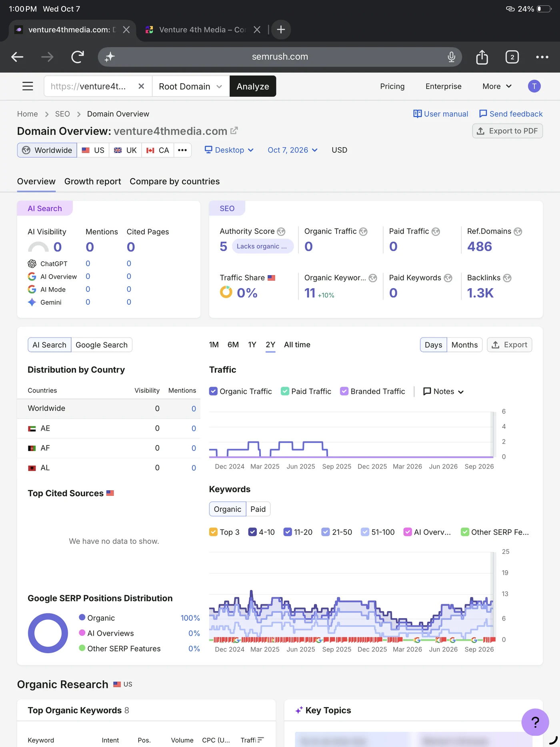Click the Authority Score info globe icon
This screenshot has width=560, height=747.
(x=281, y=232)
